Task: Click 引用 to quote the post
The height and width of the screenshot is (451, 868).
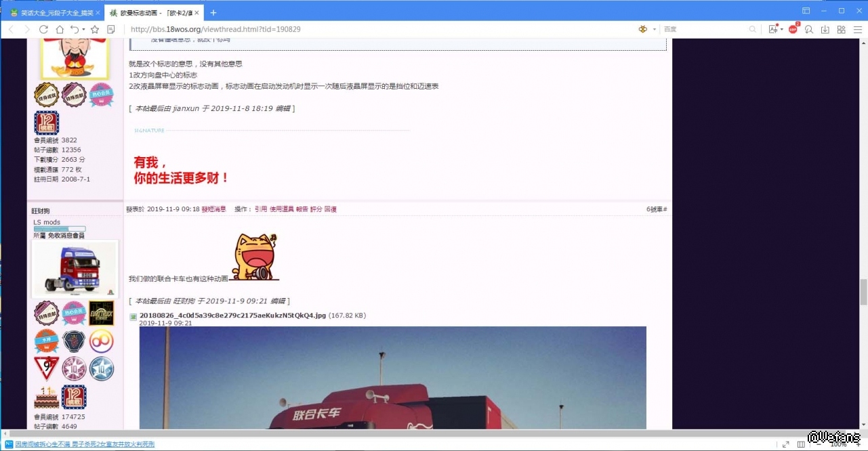Action: [261, 209]
